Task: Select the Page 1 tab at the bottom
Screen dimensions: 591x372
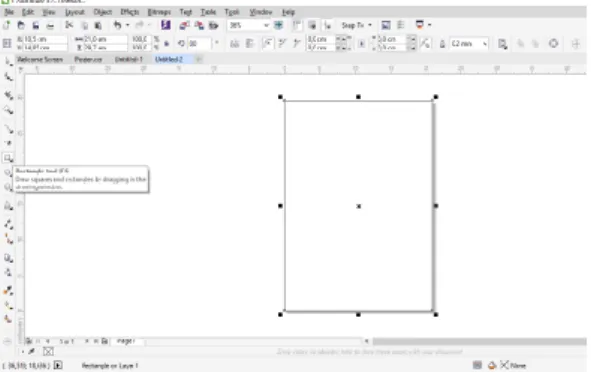Action: point(126,341)
